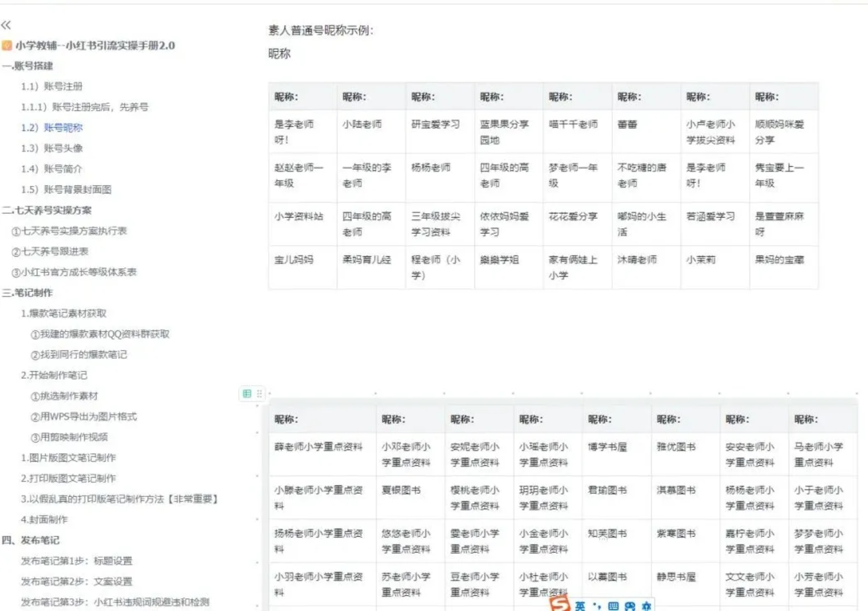
Task: Jump to 2.开始制作笔记
Action: point(54,375)
